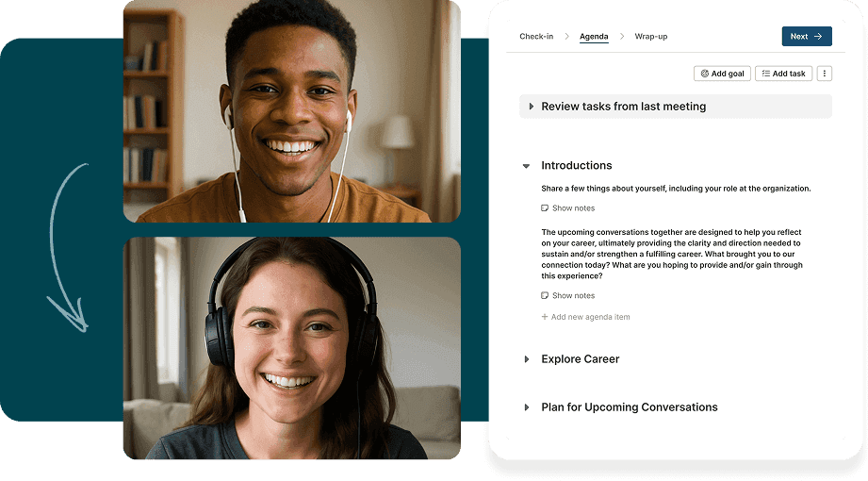868x481 pixels.
Task: Select the Agenda step tab
Action: click(x=594, y=37)
